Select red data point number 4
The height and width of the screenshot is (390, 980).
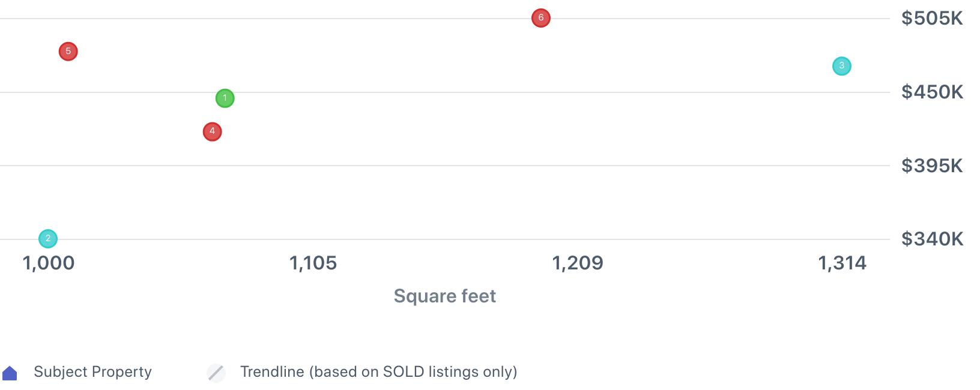212,131
